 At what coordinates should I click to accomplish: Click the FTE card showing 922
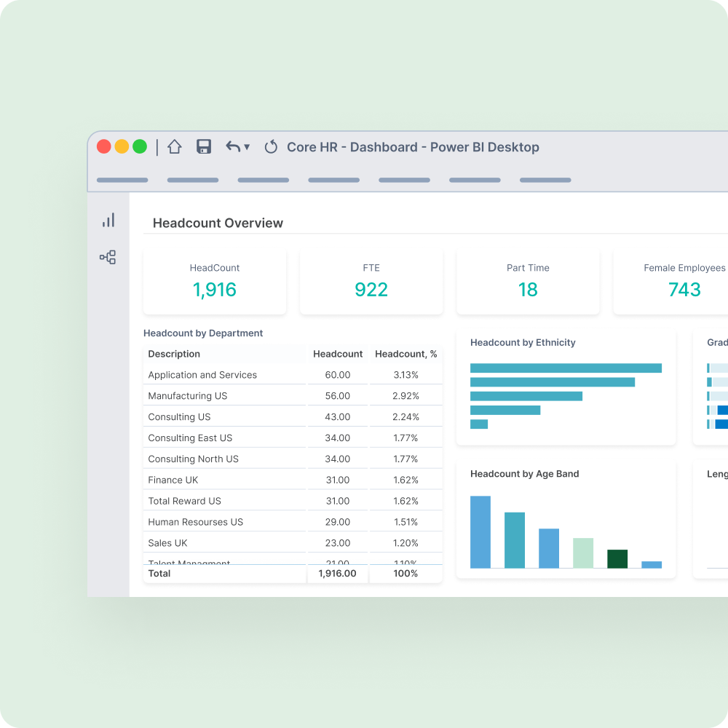point(371,281)
